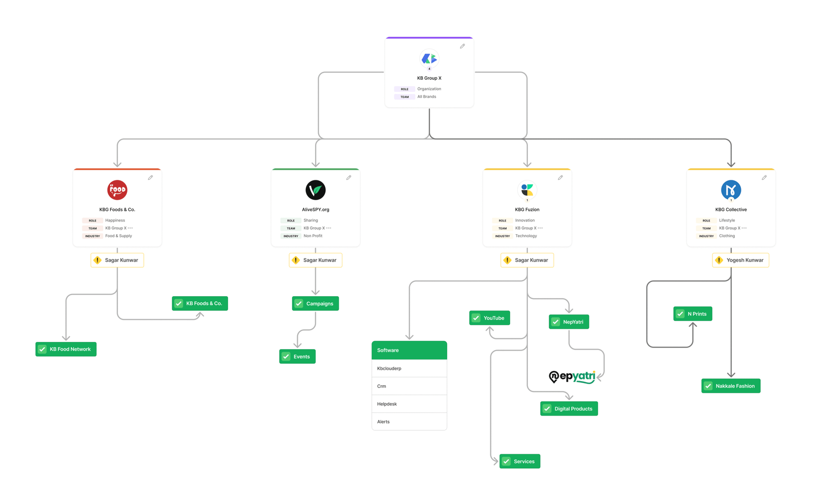Select Helpdesk in Software list

[409, 404]
